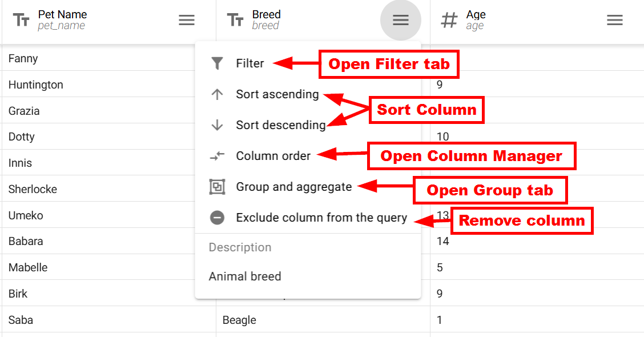644x337 pixels.
Task: Click the Column order arrows icon
Action: coord(217,156)
